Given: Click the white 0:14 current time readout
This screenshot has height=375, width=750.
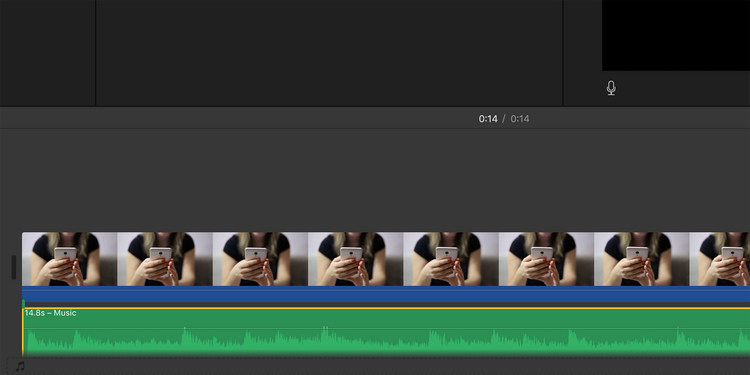Looking at the screenshot, I should 488,119.
